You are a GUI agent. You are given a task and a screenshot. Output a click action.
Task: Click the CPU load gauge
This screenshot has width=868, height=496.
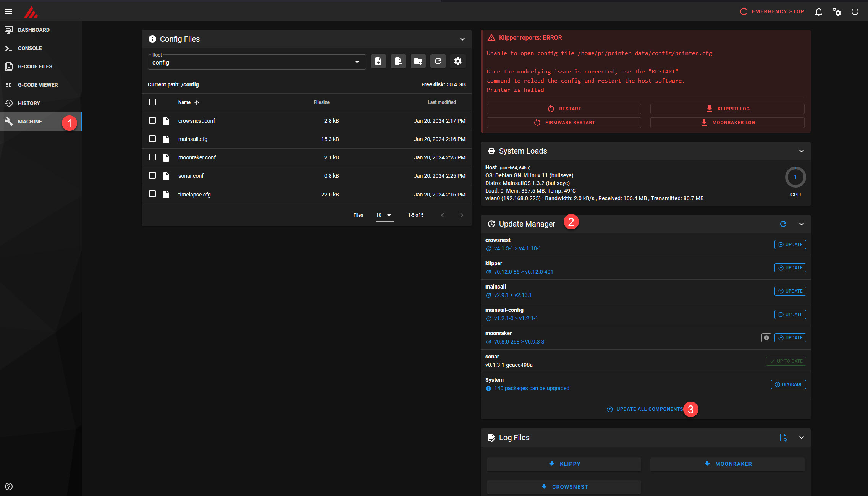click(795, 177)
